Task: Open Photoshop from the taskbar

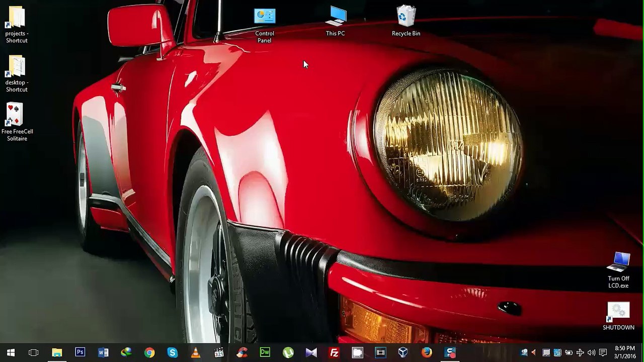Action: (x=80, y=352)
